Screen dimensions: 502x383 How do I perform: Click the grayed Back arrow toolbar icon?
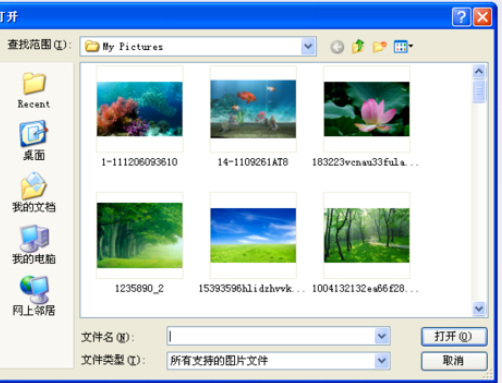(337, 47)
